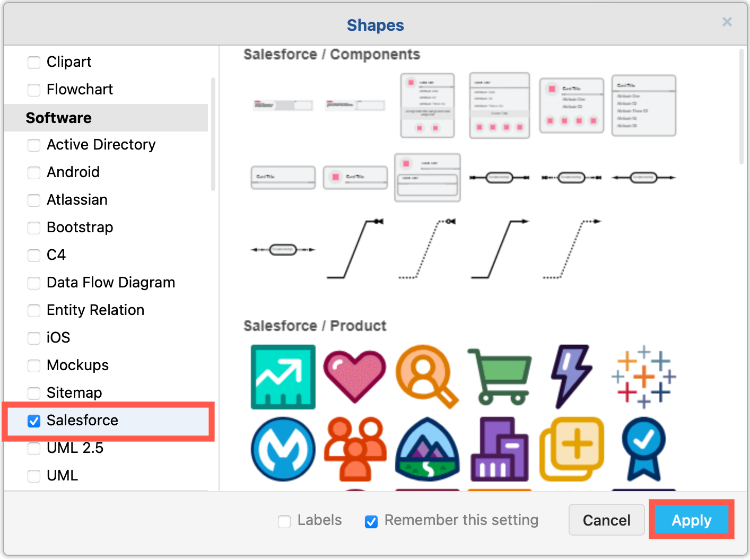Check the Flowchart shapes category
Viewport: 750px width, 560px height.
pyautogui.click(x=34, y=90)
